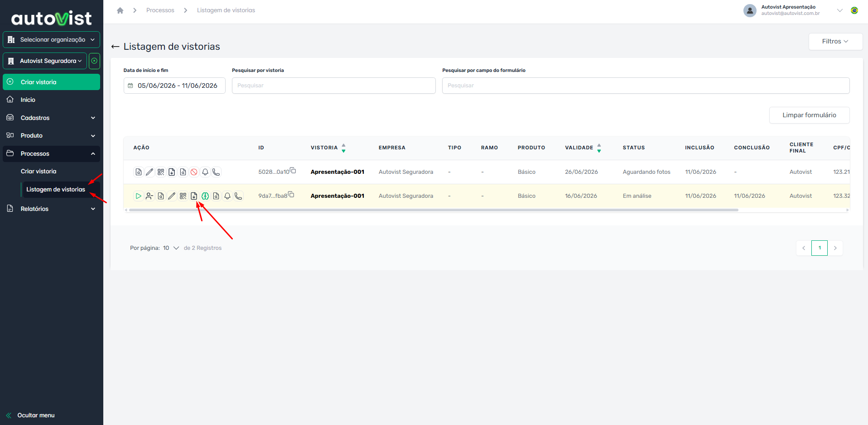Select page 1 in the pagination
The image size is (868, 425).
(x=820, y=248)
